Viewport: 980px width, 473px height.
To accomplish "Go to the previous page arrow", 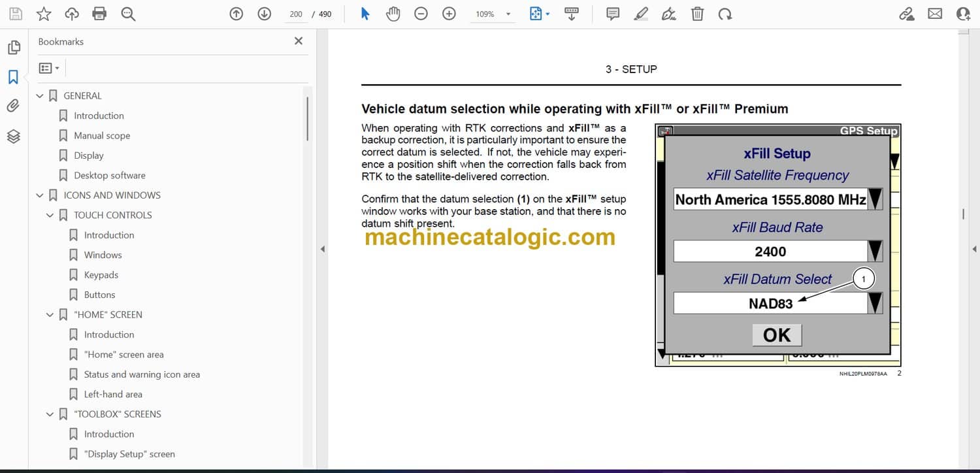I will coord(237,14).
